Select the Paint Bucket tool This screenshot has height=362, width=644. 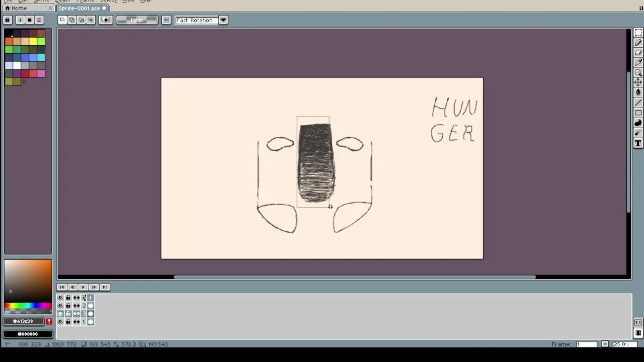(x=638, y=93)
